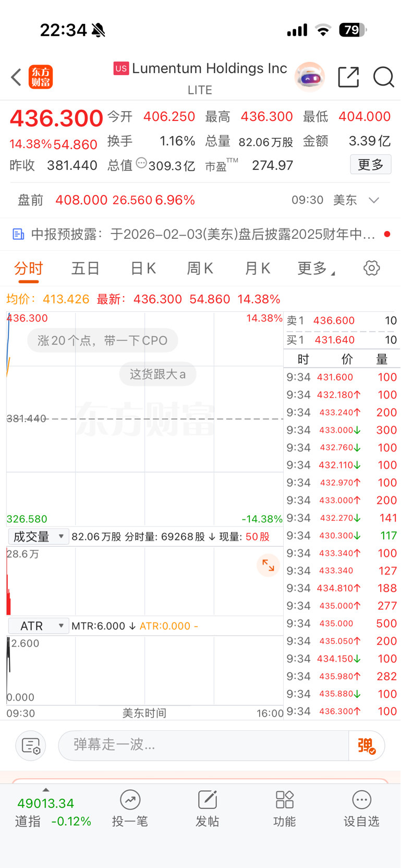Open the 东方财富 orange logo icon
401x868 pixels.
pos(41,77)
